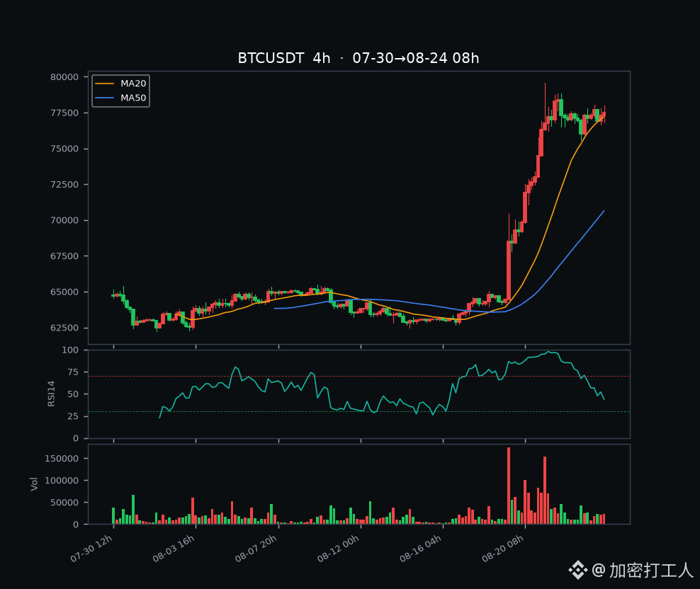Click the RSI axis label 75
Image resolution: width=700 pixels, height=589 pixels.
pos(73,372)
